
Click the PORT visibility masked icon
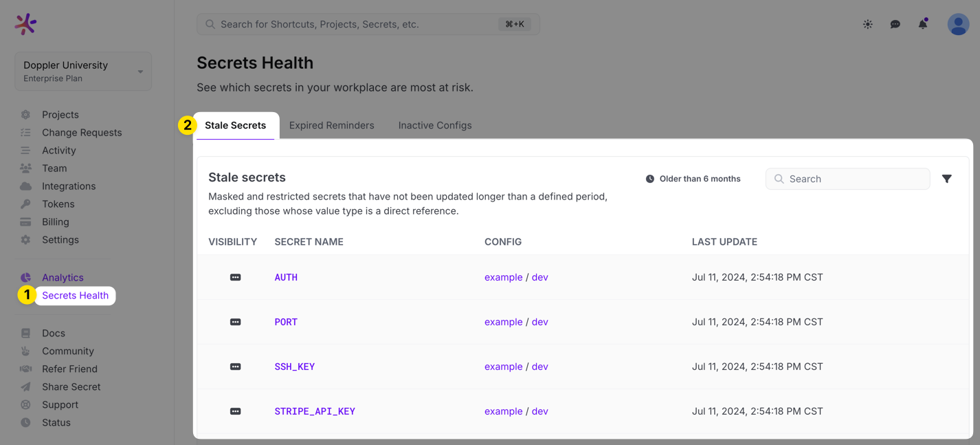tap(235, 322)
